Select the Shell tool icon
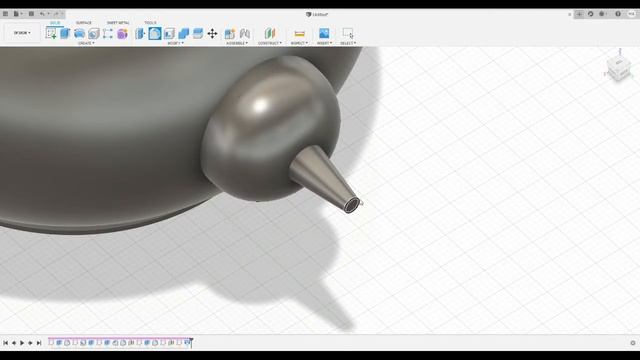The image size is (640, 360). point(169,33)
